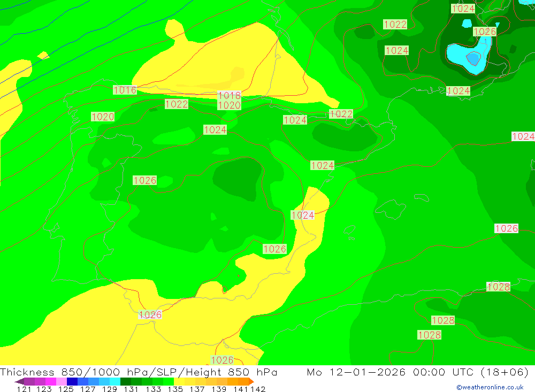Click the 1028 label nearest the bottom edge
Screen dimensions: 535x392
point(429,335)
